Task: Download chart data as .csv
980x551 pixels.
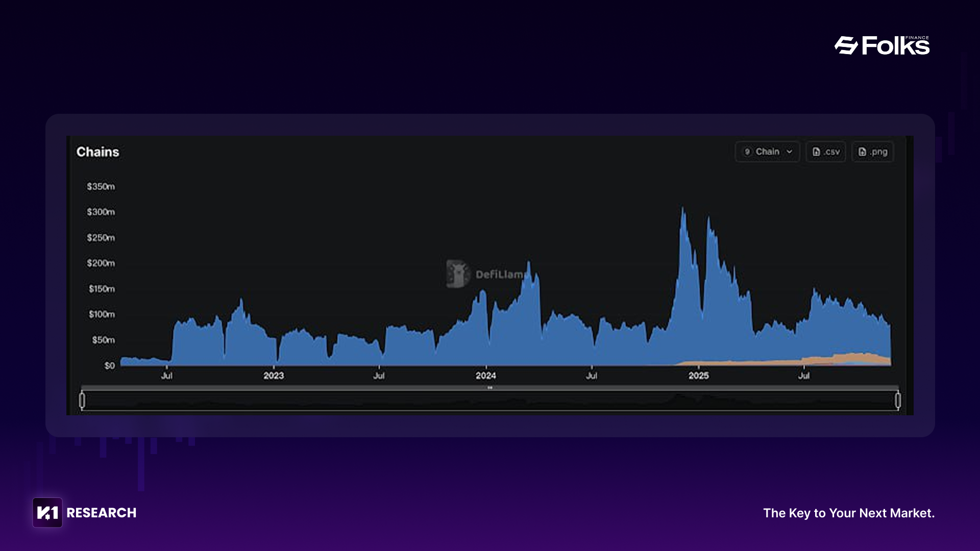Action: tap(825, 152)
